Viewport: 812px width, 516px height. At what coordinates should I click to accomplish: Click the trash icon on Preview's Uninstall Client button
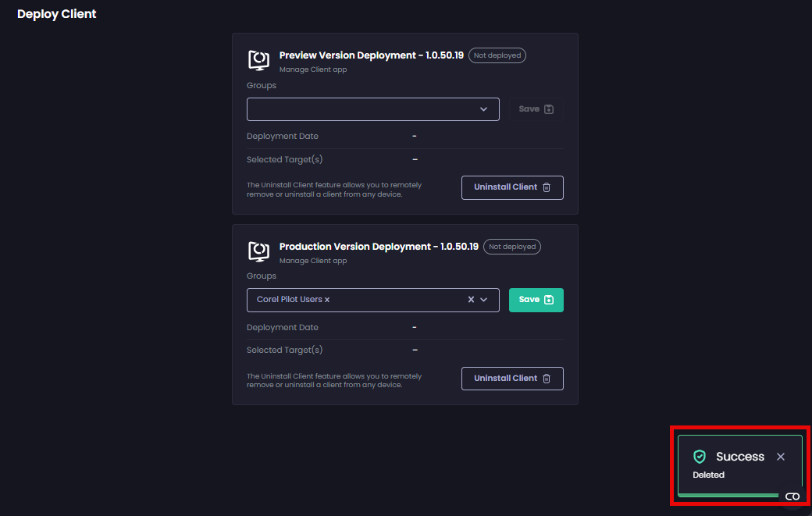pos(547,187)
